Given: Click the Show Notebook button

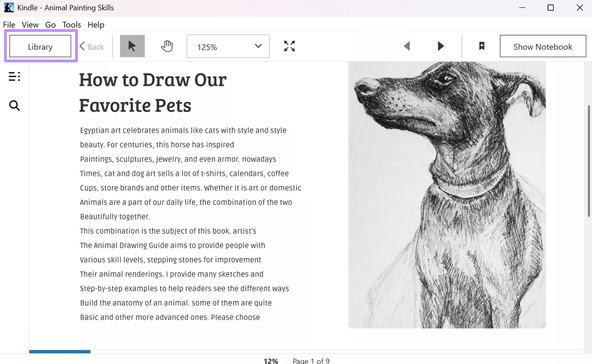Looking at the screenshot, I should pyautogui.click(x=542, y=46).
